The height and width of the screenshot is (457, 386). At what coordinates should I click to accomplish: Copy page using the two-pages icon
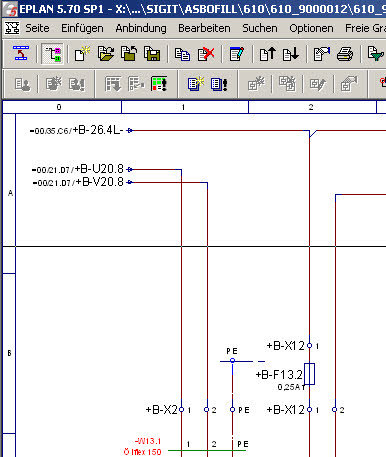click(182, 54)
